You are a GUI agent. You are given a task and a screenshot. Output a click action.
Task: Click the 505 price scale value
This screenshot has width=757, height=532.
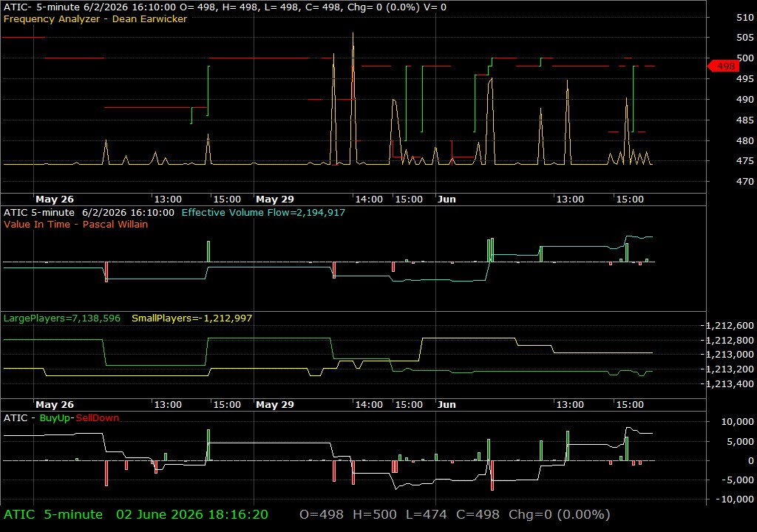(x=745, y=38)
